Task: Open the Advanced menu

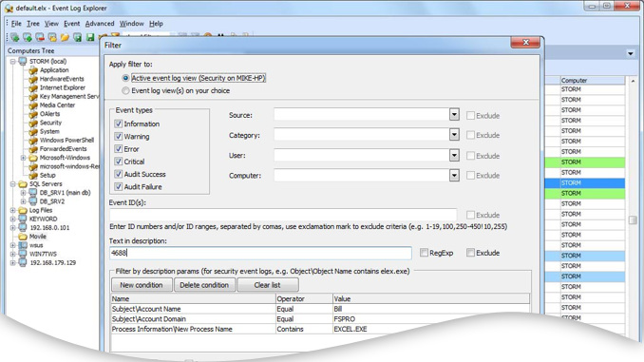Action: tap(100, 24)
